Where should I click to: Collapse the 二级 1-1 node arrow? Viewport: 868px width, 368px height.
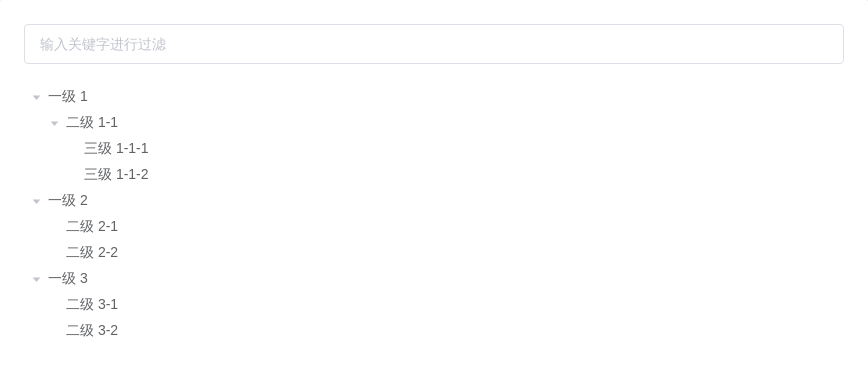click(54, 123)
